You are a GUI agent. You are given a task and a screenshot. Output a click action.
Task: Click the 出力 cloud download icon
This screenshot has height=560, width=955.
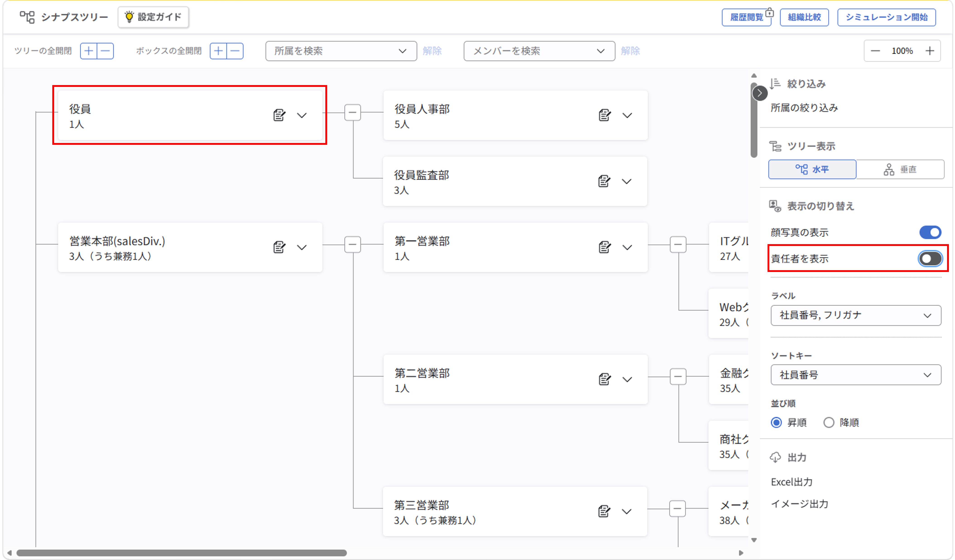(x=775, y=458)
